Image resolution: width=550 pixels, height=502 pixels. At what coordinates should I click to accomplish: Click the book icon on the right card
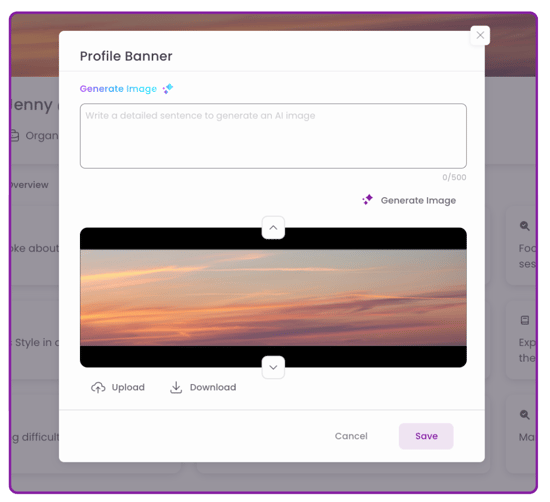coord(525,320)
